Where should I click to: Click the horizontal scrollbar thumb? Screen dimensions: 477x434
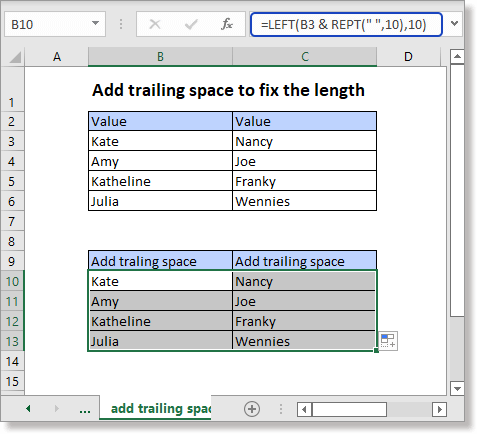pyautogui.click(x=349, y=409)
